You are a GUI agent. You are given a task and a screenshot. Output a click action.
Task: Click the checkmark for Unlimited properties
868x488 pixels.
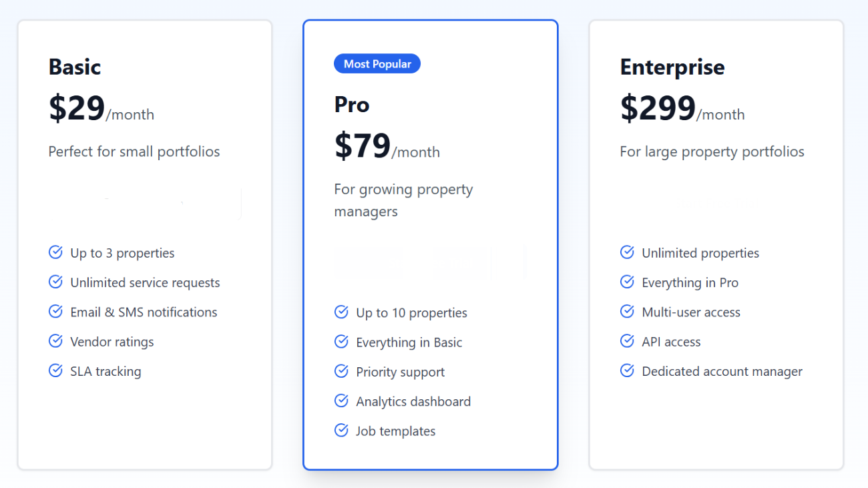coord(627,252)
